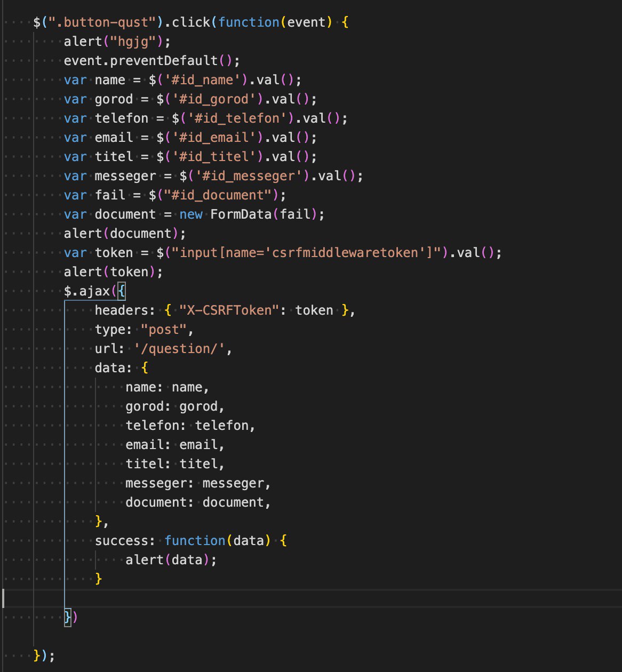This screenshot has width=622, height=672.
Task: Click the final "});" closing line
Action: click(45, 656)
